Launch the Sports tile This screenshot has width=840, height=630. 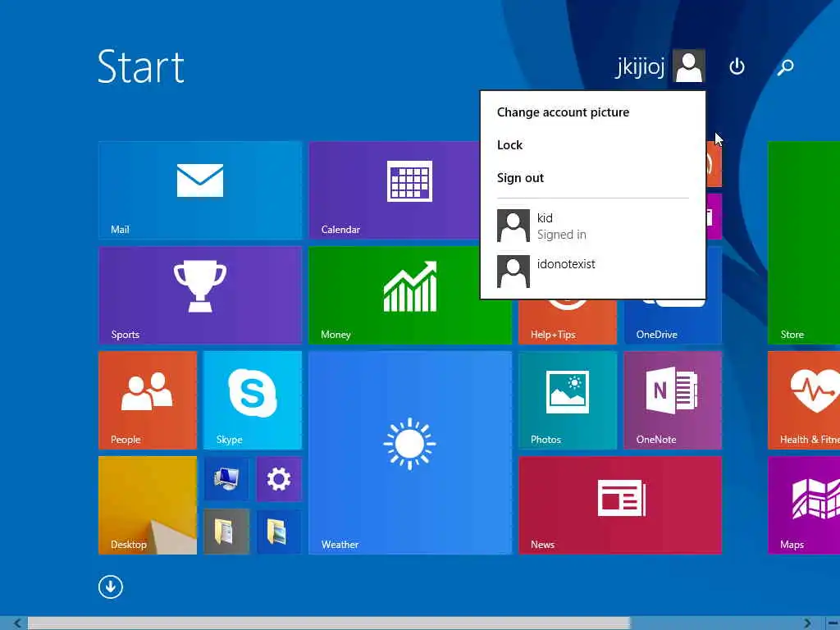pyautogui.click(x=200, y=294)
